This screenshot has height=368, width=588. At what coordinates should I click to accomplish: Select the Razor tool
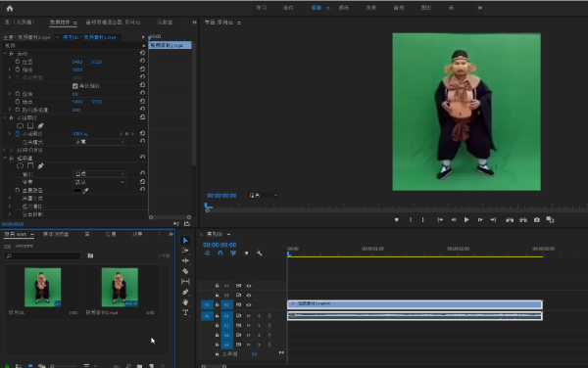click(185, 271)
